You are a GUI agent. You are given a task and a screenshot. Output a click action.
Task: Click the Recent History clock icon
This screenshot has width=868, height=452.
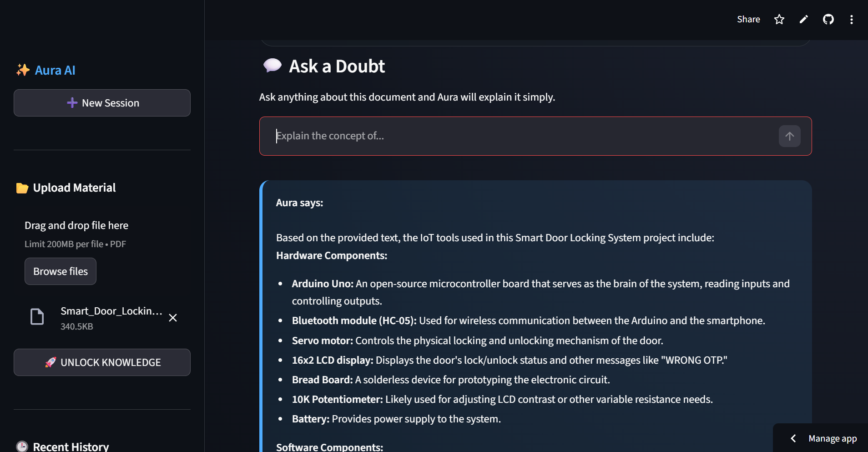click(22, 447)
